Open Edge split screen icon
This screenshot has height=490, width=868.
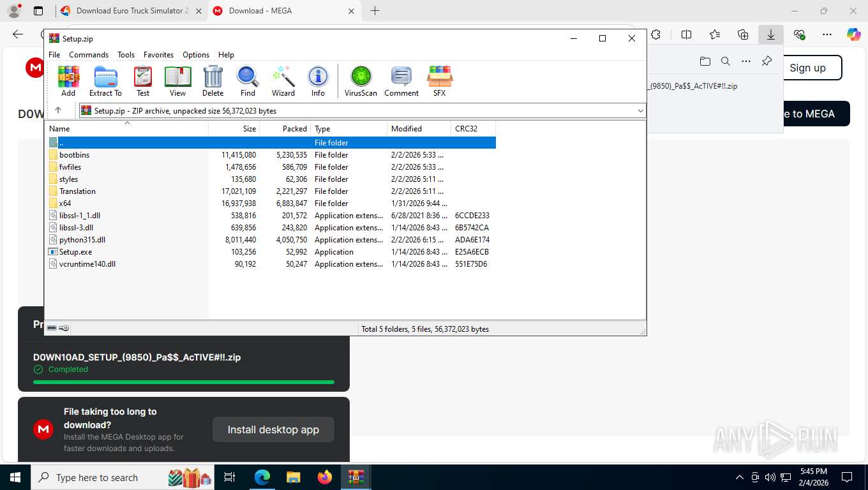[x=687, y=34]
